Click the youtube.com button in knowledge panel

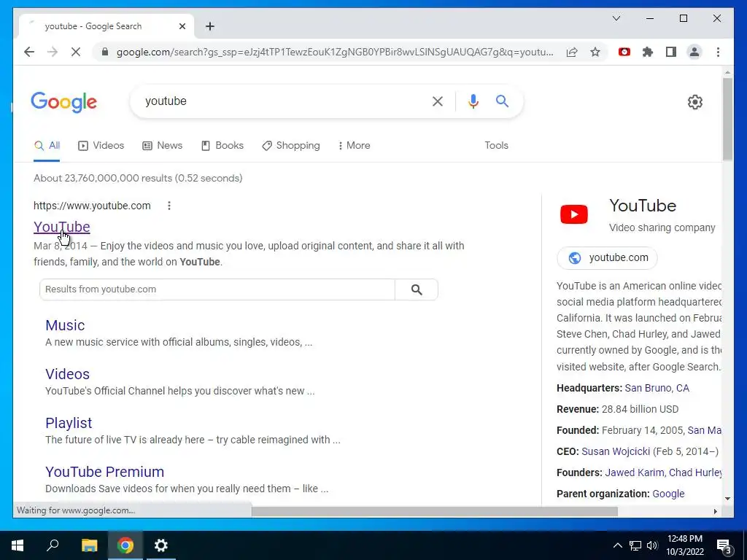coord(608,257)
